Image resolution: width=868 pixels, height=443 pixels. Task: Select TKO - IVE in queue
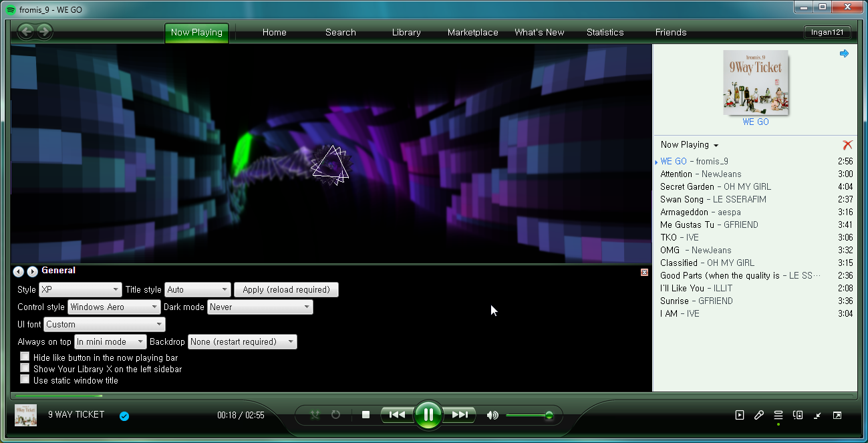[x=756, y=237]
